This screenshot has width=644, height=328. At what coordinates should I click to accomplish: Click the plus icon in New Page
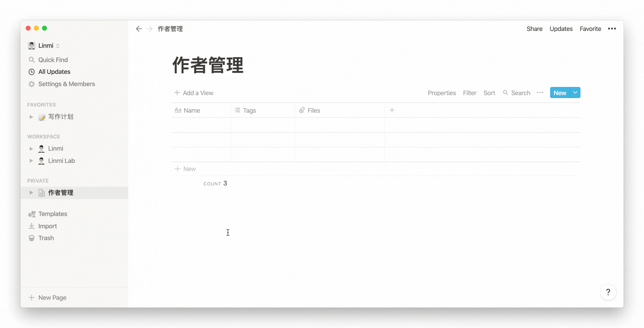(31, 297)
